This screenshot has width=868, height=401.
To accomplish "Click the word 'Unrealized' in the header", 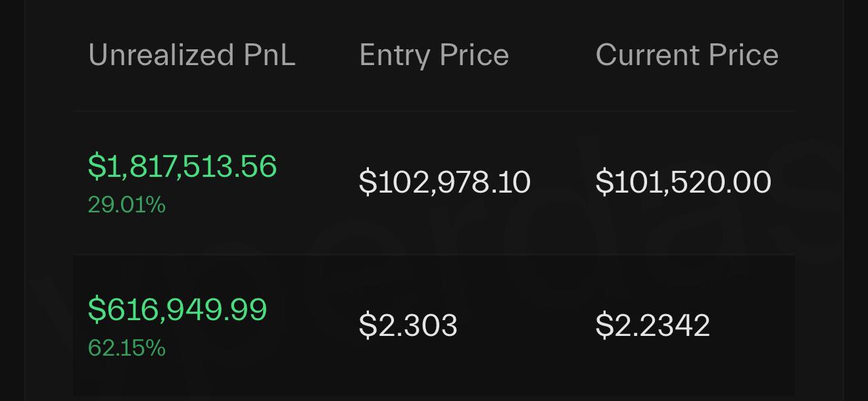I will 161,55.
